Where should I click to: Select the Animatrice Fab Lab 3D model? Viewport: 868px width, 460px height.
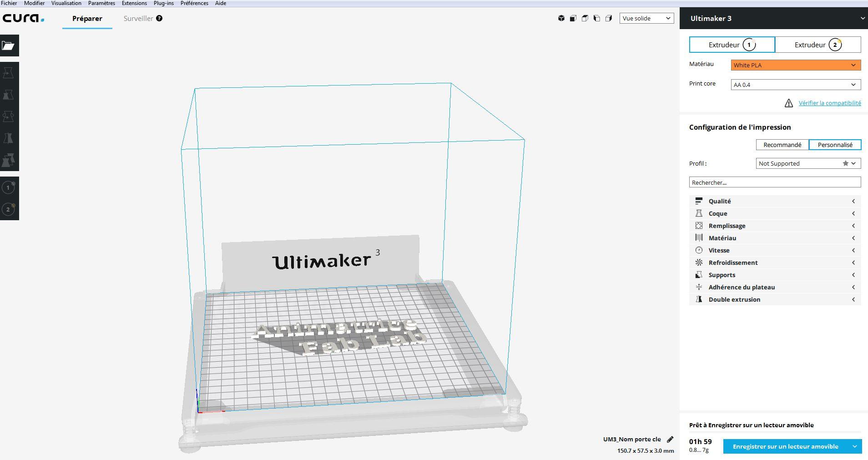(339, 337)
